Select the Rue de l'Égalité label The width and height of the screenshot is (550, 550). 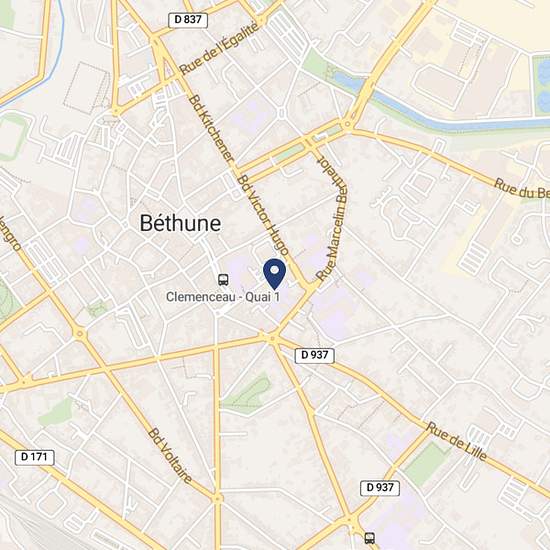pyautogui.click(x=220, y=48)
